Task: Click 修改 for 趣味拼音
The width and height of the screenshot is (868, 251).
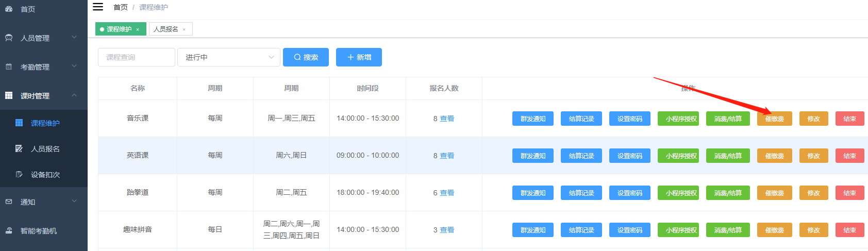Action: pyautogui.click(x=814, y=230)
